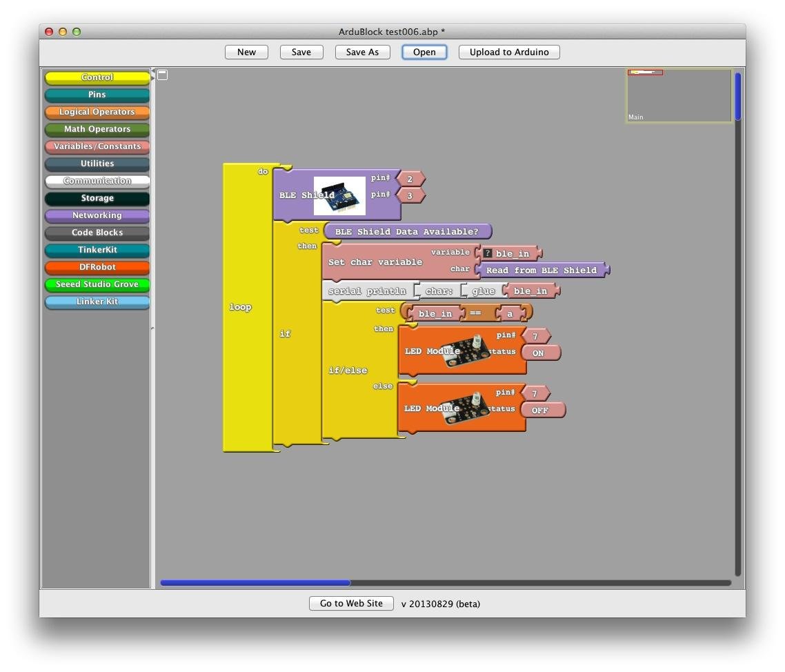Screen dimensions: 785x672
Task: Click the Save As button
Action: point(362,52)
